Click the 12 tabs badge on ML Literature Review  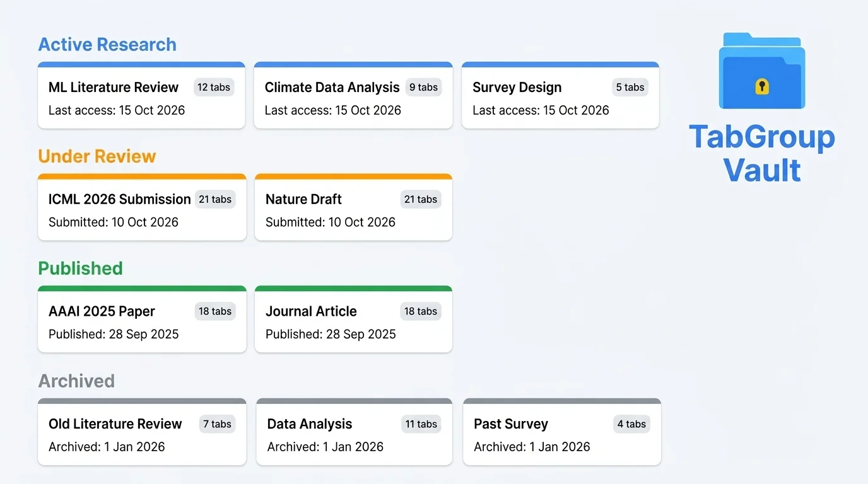click(213, 87)
